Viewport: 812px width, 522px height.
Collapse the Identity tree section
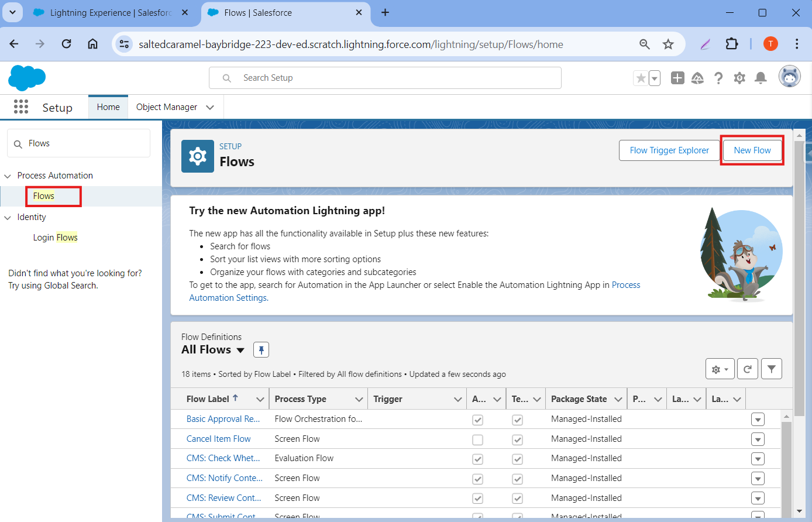pyautogui.click(x=8, y=217)
